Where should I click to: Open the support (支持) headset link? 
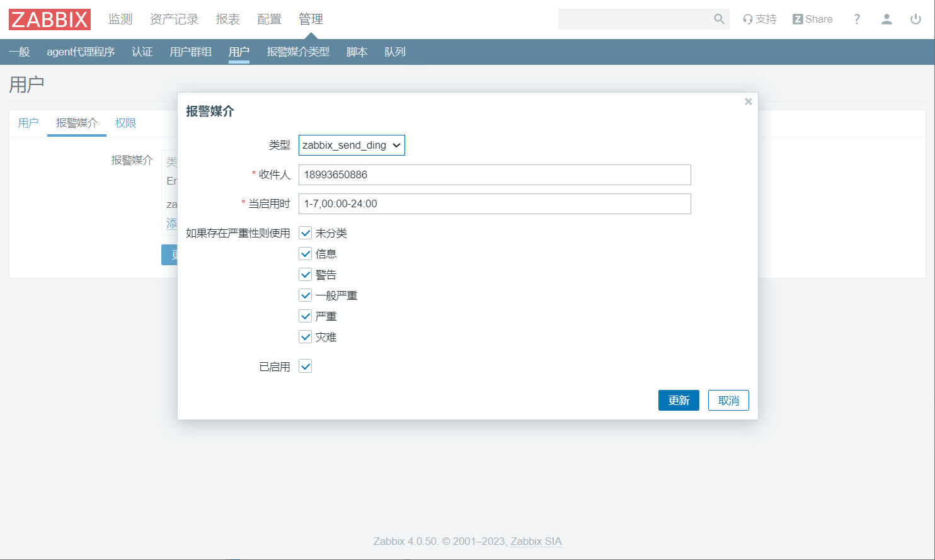click(759, 19)
